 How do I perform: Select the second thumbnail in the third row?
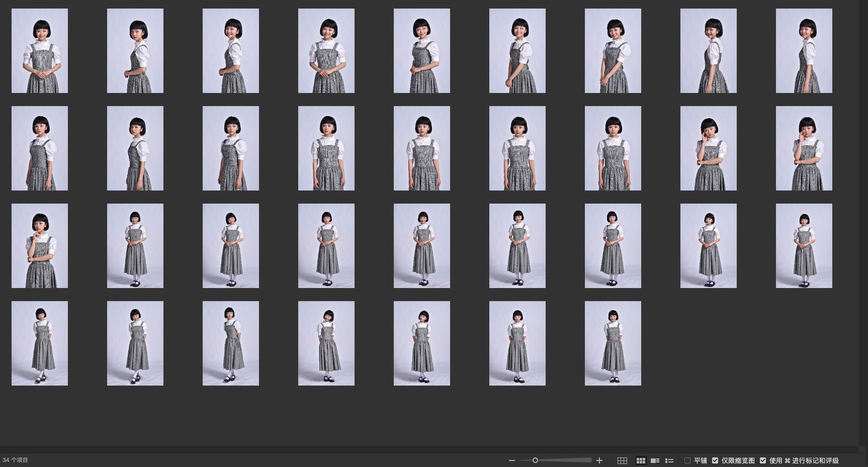(x=135, y=246)
